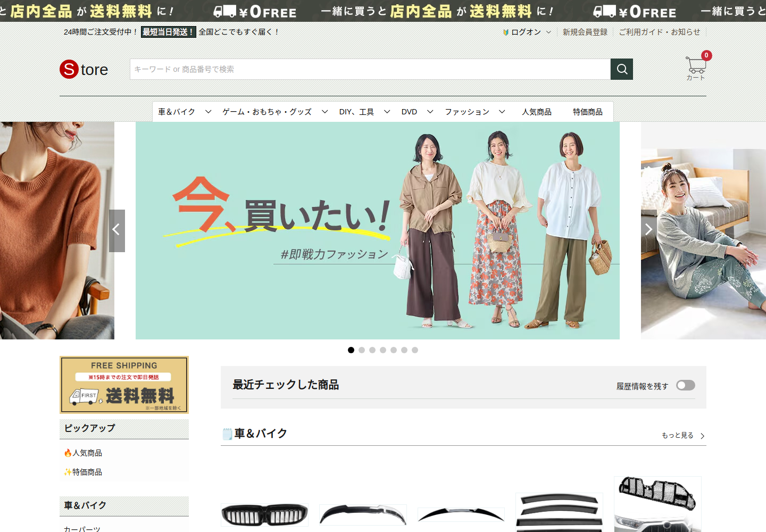Viewport: 766px width, 532px height.
Task: Click the Store logo
Action: (x=84, y=69)
